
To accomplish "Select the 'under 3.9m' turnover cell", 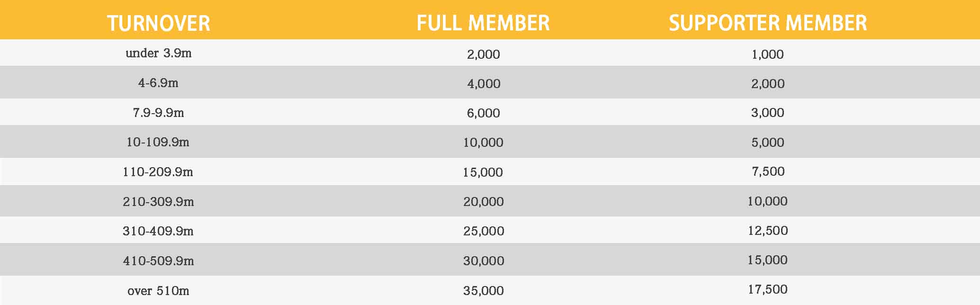I will [159, 53].
